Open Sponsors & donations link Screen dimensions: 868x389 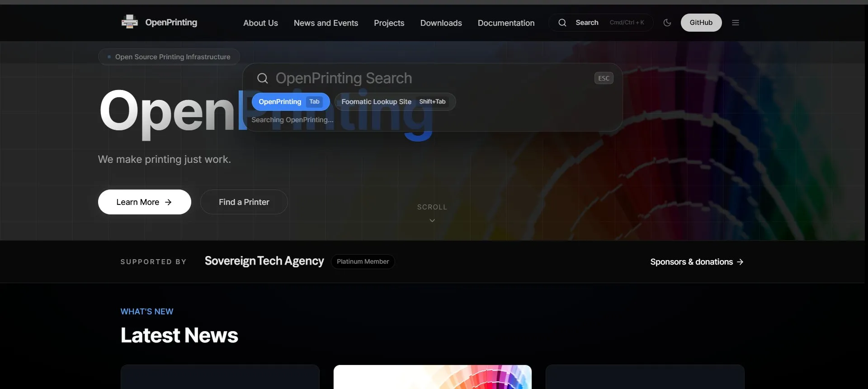point(697,262)
